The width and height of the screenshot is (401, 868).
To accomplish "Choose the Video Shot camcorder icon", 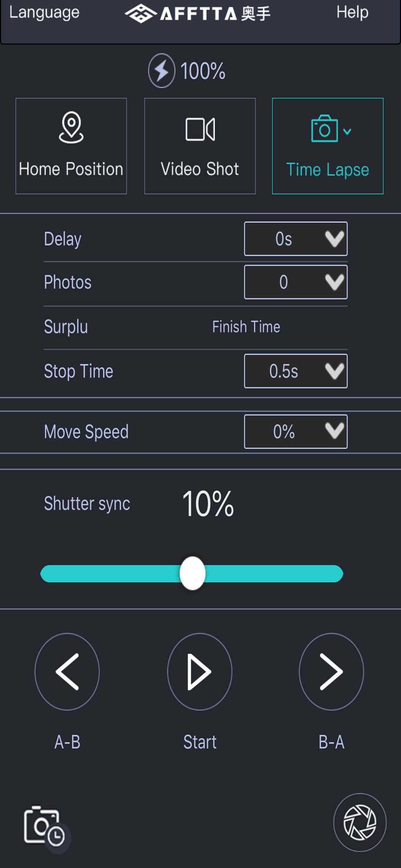I will click(x=200, y=129).
